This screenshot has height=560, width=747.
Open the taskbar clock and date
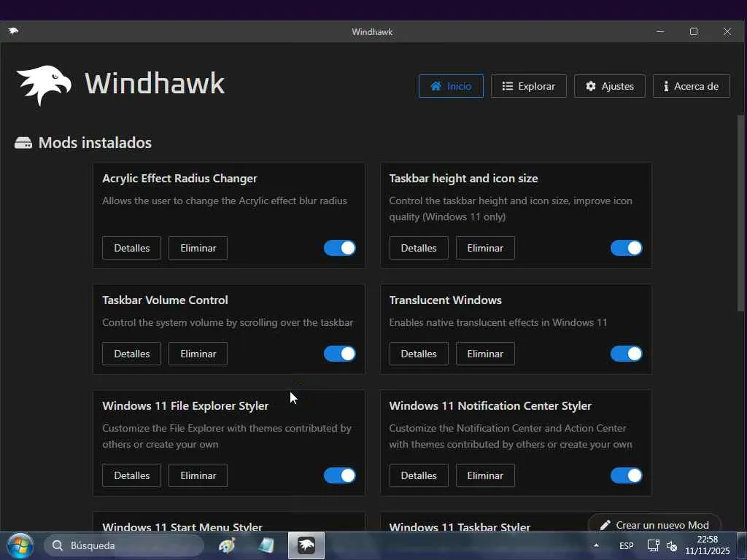pos(708,545)
